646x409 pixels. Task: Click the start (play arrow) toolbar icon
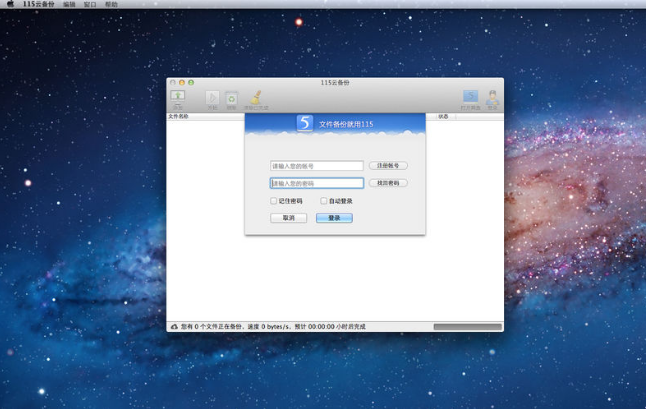(212, 97)
